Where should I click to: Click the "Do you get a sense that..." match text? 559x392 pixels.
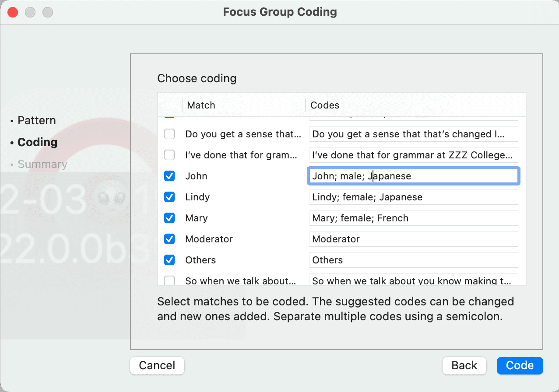pyautogui.click(x=243, y=134)
